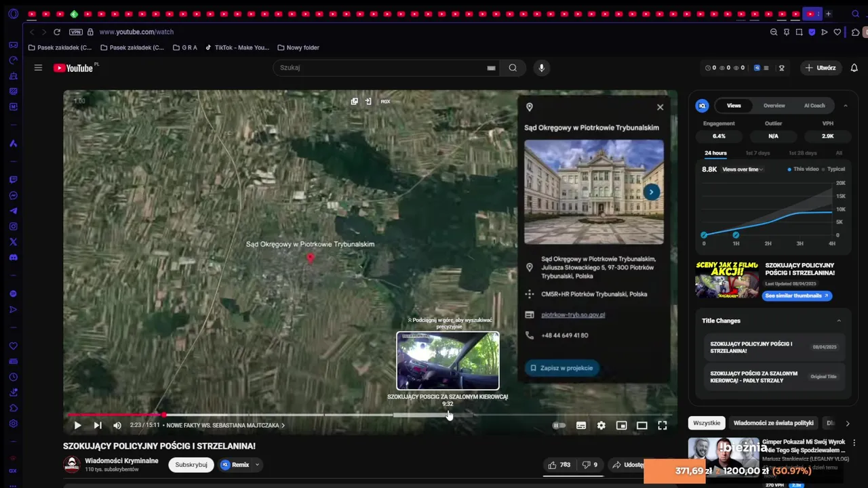Play the video
Viewport: 868px width, 488px height.
tap(77, 426)
